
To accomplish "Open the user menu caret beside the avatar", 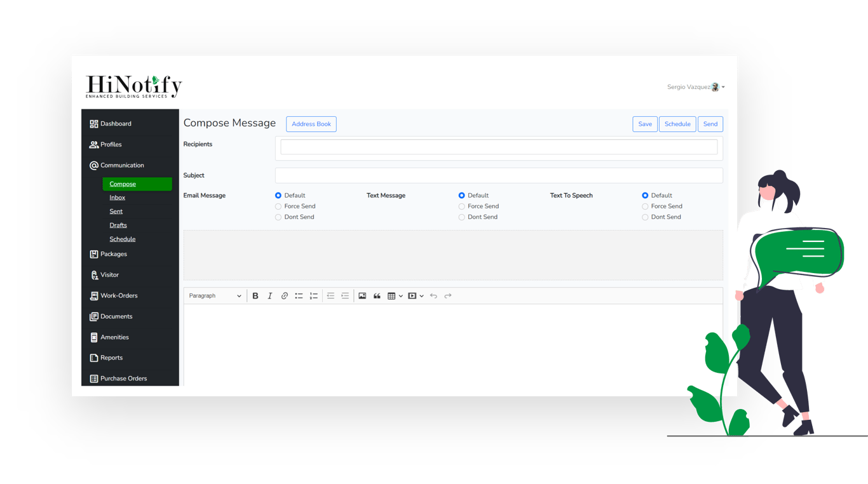I will point(723,87).
